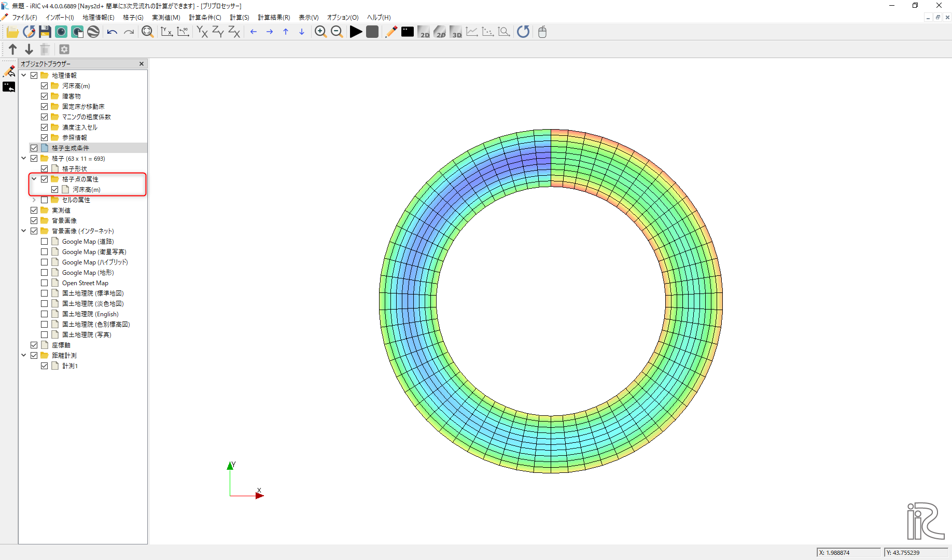Viewport: 952px width, 560px height.
Task: Zoom in with the magnifier plus icon
Action: point(320,32)
